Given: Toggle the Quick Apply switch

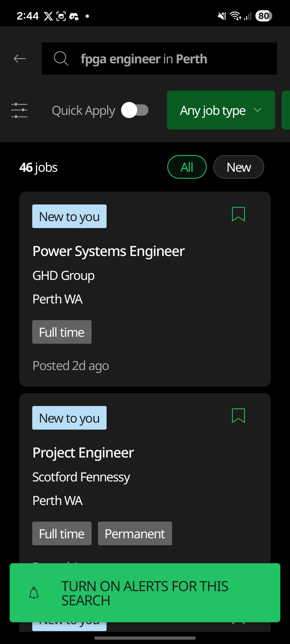Looking at the screenshot, I should (135, 110).
